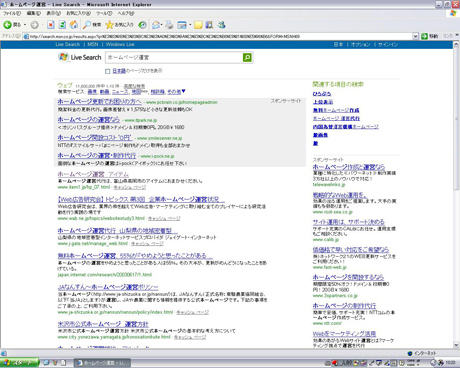Open the History clock icon

tap(142, 25)
